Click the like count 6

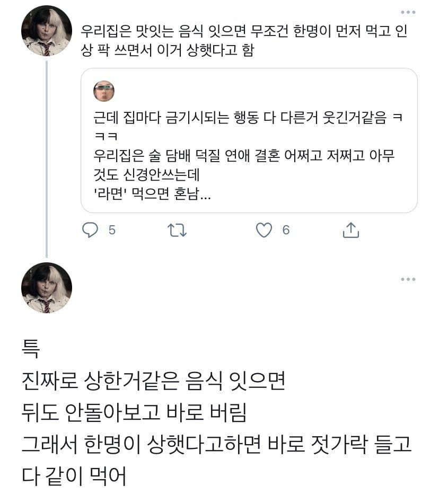click(286, 230)
